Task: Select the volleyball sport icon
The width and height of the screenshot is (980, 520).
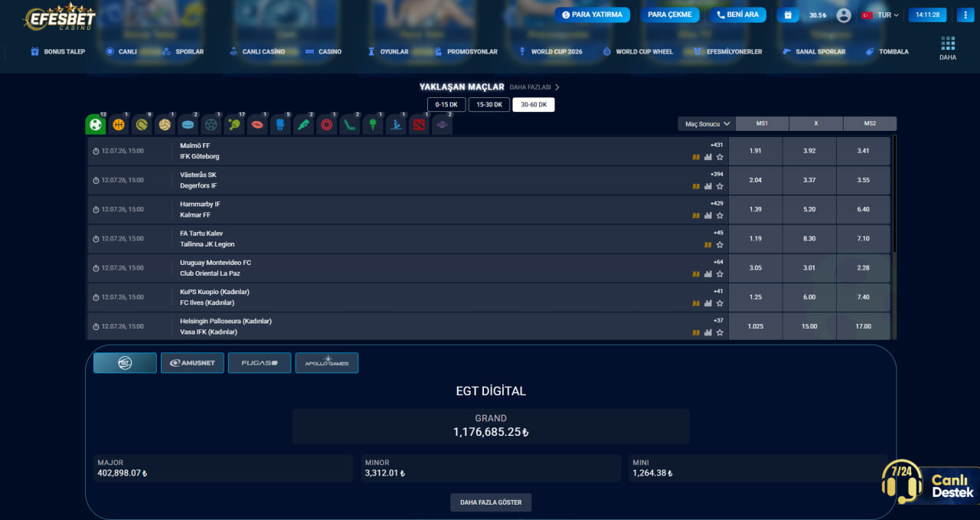Action: (x=165, y=124)
